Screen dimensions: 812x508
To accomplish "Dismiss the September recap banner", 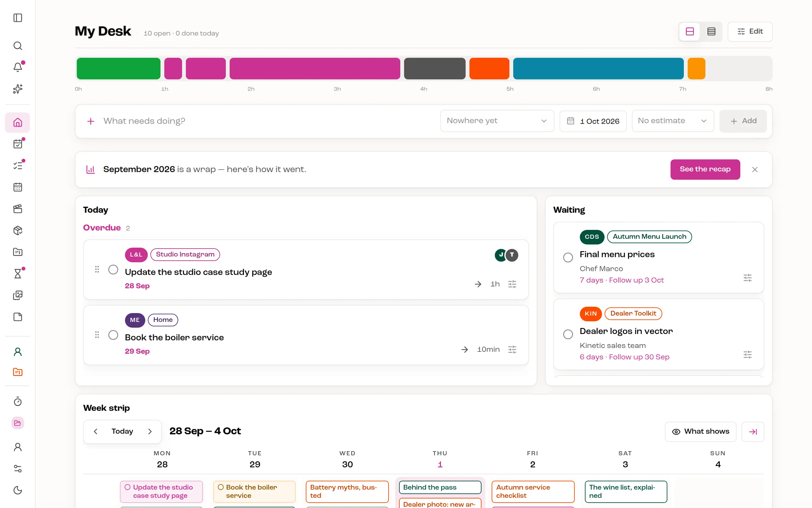I will tap(755, 170).
